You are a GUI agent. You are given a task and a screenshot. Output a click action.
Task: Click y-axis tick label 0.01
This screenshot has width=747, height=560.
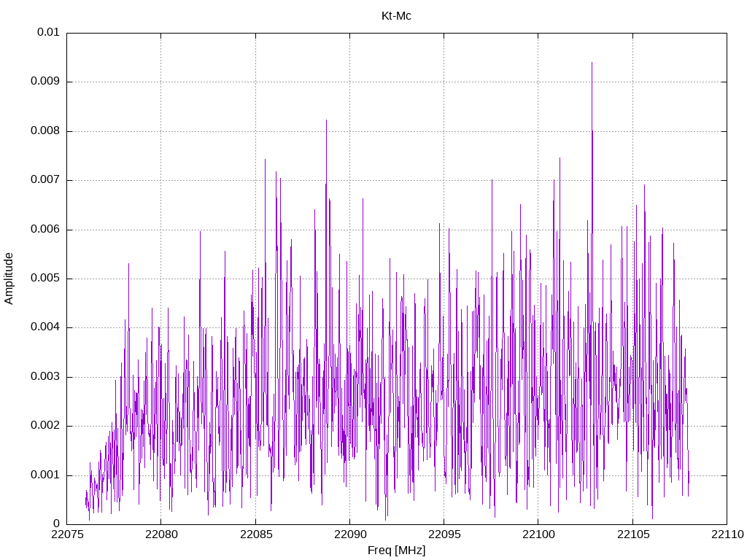click(48, 32)
